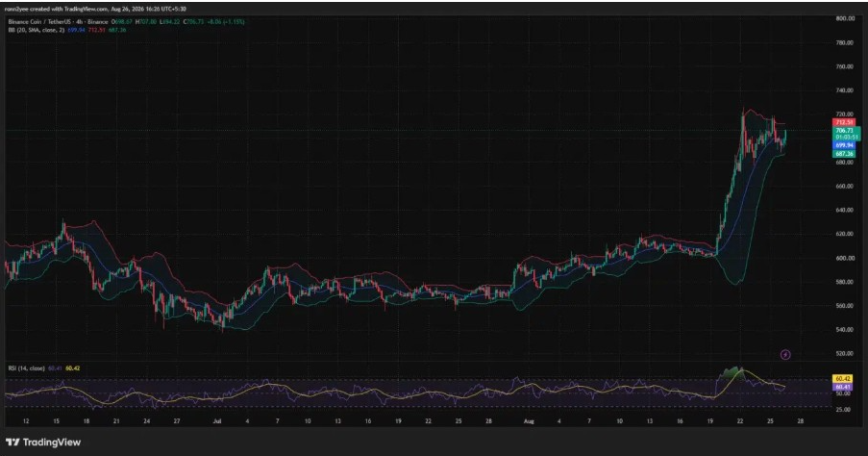Click the chart creation header text by ronn2yee
The height and width of the screenshot is (456, 868).
click(x=95, y=10)
